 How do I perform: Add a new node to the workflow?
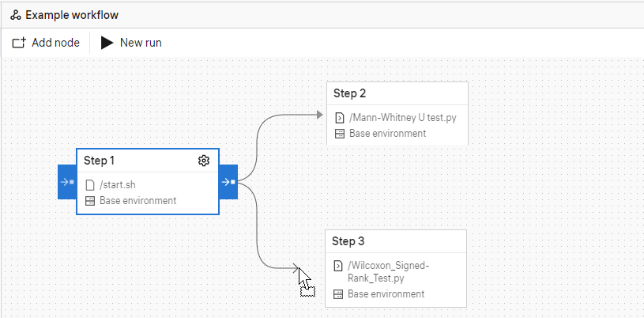46,43
